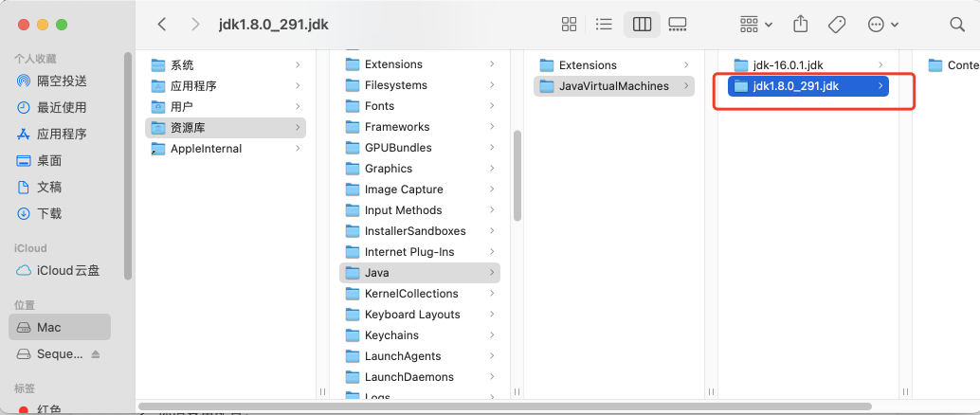Select the Java folder

click(x=420, y=273)
